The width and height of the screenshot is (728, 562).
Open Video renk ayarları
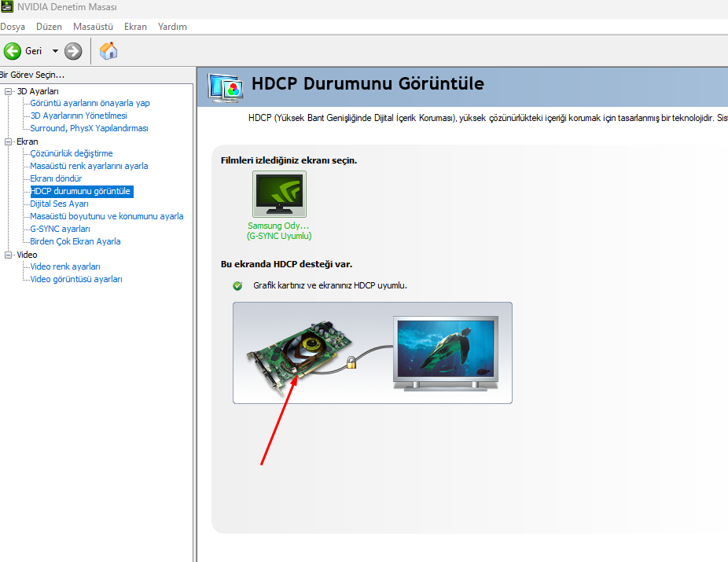coord(65,266)
